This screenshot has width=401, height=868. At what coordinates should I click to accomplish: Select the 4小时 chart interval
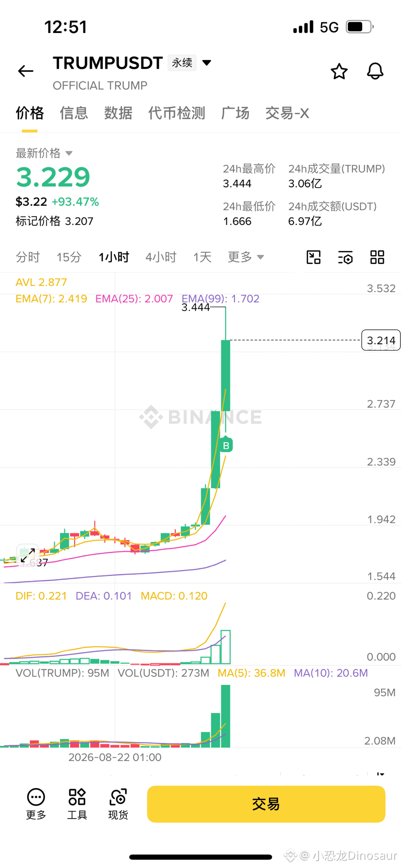coord(161,257)
